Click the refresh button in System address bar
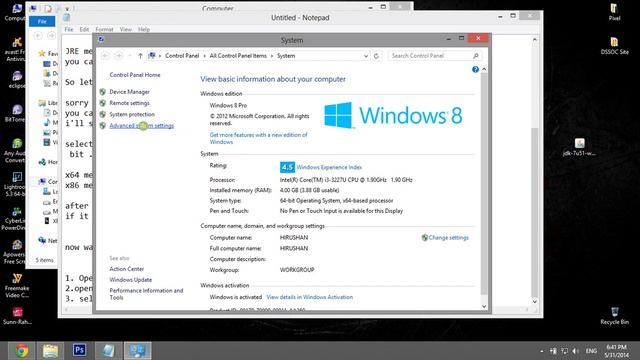The image size is (640, 360). point(376,56)
